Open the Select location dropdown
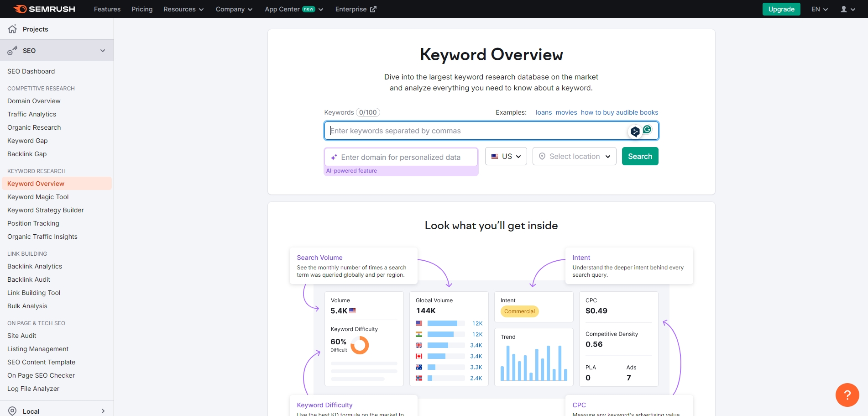This screenshot has height=416, width=868. pyautogui.click(x=575, y=156)
